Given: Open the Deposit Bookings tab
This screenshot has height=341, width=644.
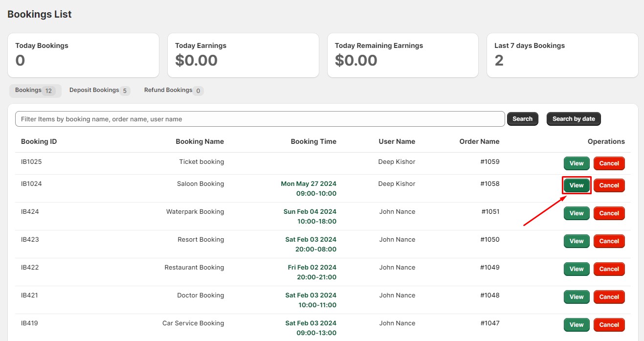Looking at the screenshot, I should pos(99,91).
